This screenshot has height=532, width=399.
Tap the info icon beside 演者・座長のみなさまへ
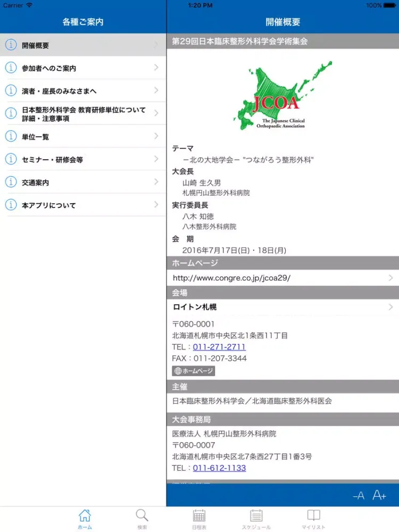[11, 90]
